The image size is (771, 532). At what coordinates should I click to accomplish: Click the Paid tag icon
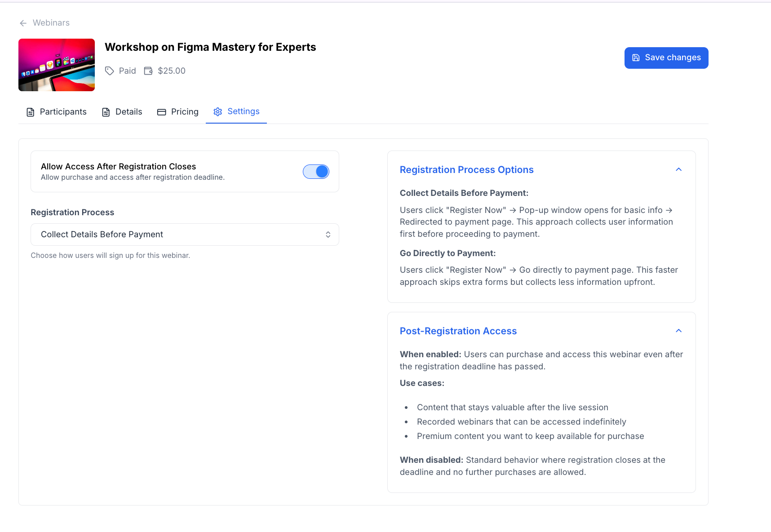pyautogui.click(x=110, y=71)
